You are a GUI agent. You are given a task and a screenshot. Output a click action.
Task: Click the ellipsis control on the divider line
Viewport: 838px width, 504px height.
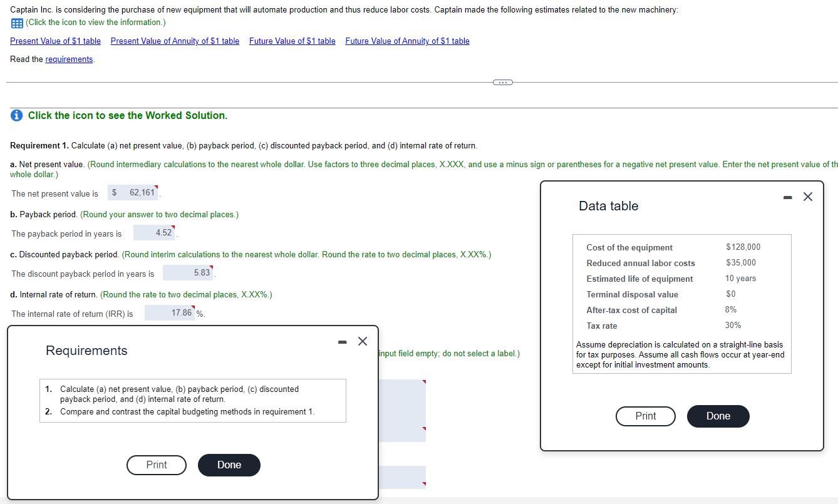502,81
